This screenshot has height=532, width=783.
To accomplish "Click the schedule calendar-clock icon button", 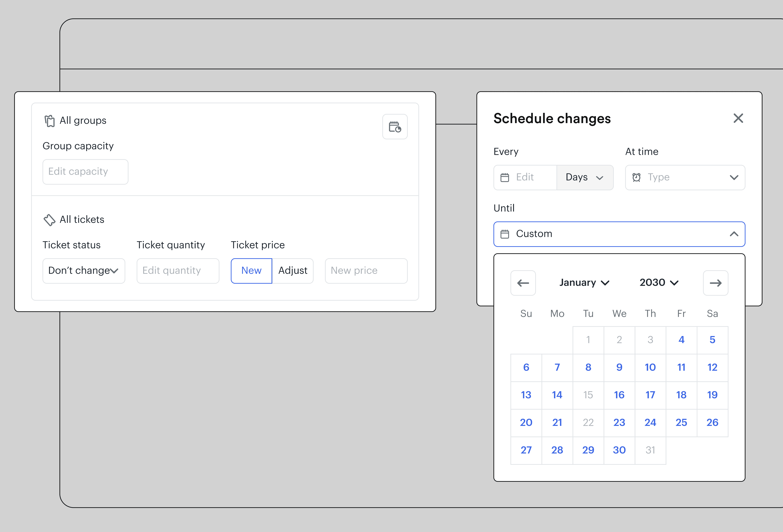I will 395,127.
